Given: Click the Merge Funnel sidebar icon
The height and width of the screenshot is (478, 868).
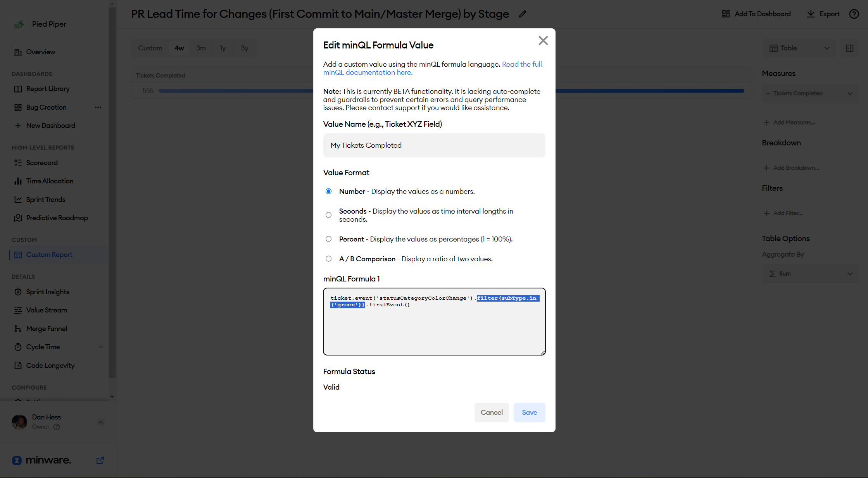Looking at the screenshot, I should (x=18, y=329).
